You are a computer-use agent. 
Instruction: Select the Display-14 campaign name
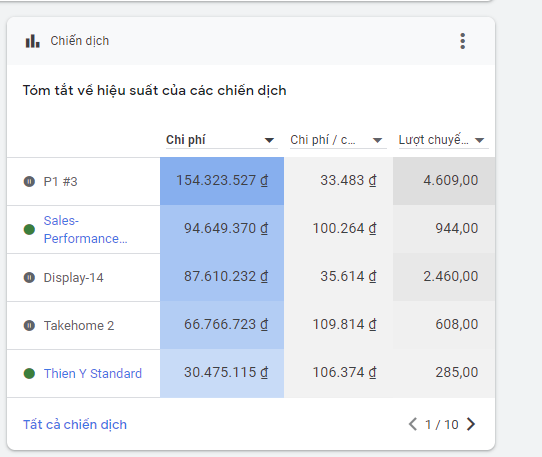click(73, 278)
